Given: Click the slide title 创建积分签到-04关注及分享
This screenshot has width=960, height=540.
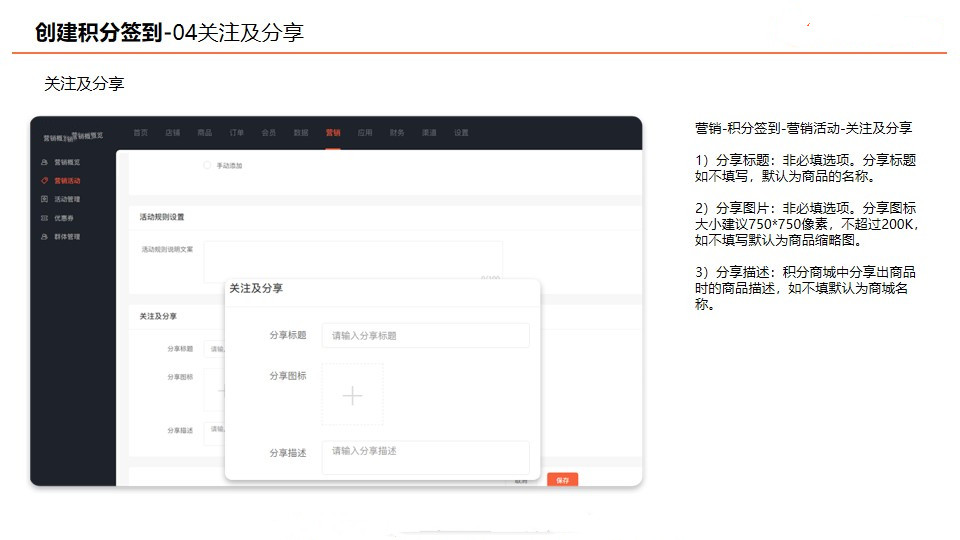Looking at the screenshot, I should (x=169, y=32).
